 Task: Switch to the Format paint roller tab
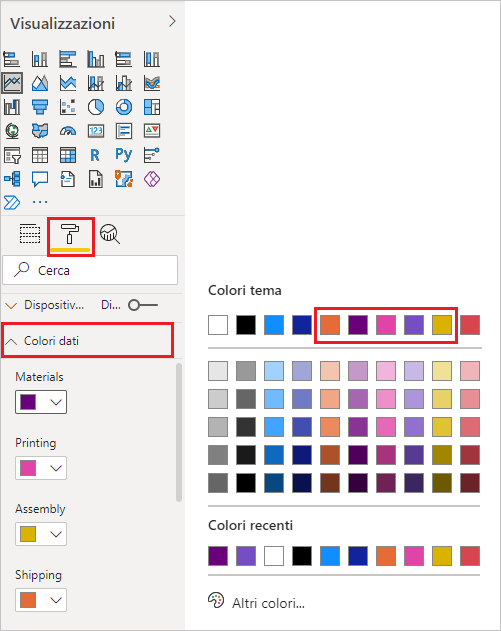(70, 235)
